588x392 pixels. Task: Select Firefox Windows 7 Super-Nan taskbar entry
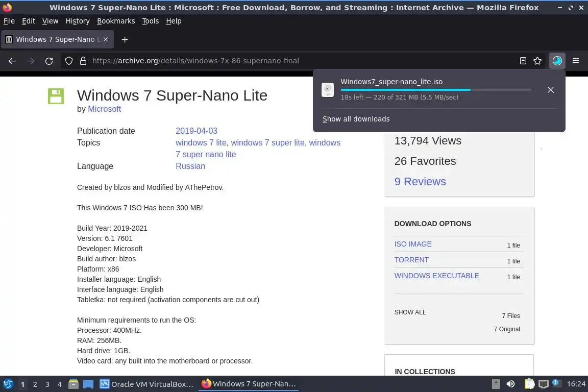pyautogui.click(x=249, y=384)
